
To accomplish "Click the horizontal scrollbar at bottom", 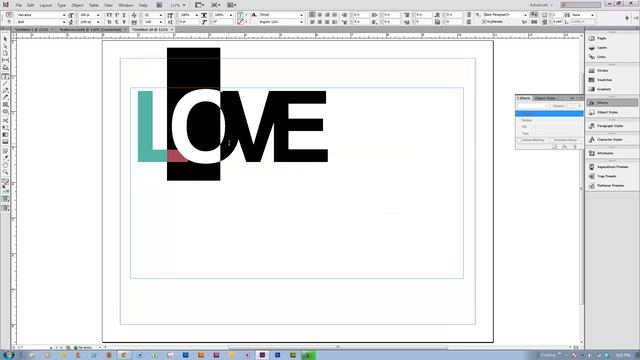I will point(338,347).
